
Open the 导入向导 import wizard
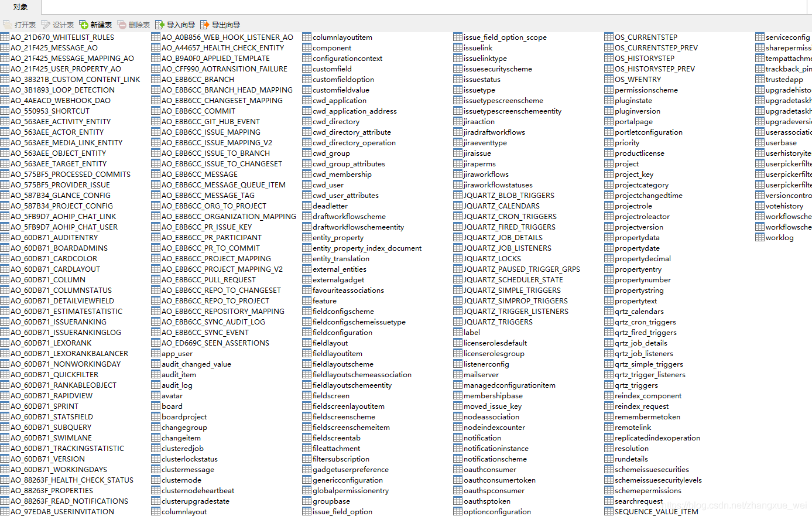[175, 25]
